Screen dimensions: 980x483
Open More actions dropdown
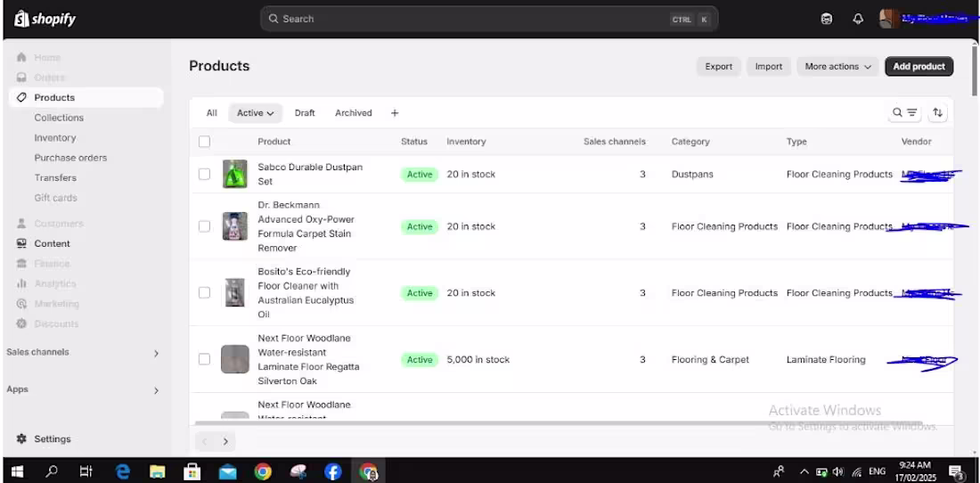(837, 66)
